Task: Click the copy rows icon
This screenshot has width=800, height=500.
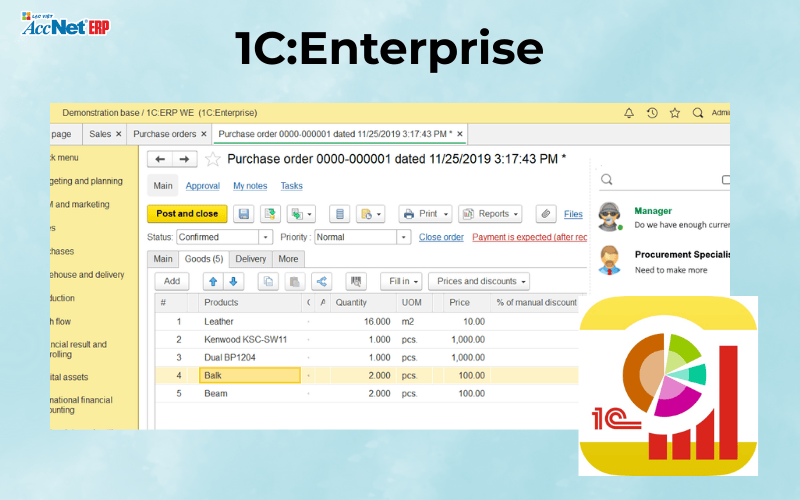Action: coord(268,281)
